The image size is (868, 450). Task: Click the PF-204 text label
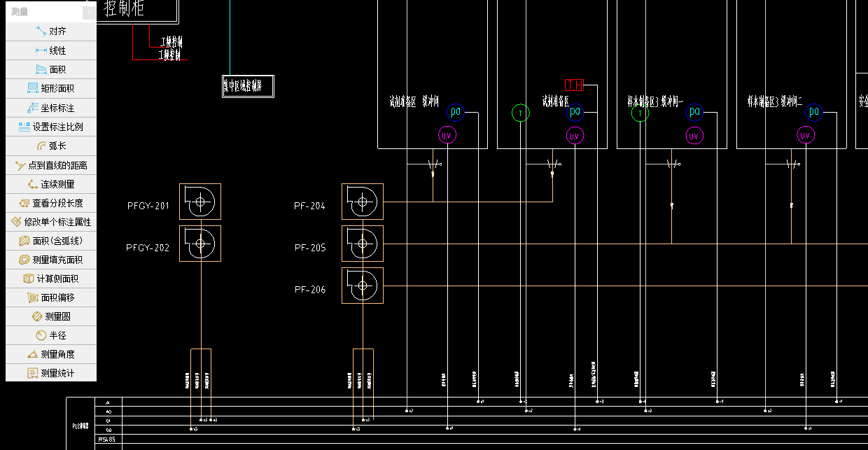(310, 206)
